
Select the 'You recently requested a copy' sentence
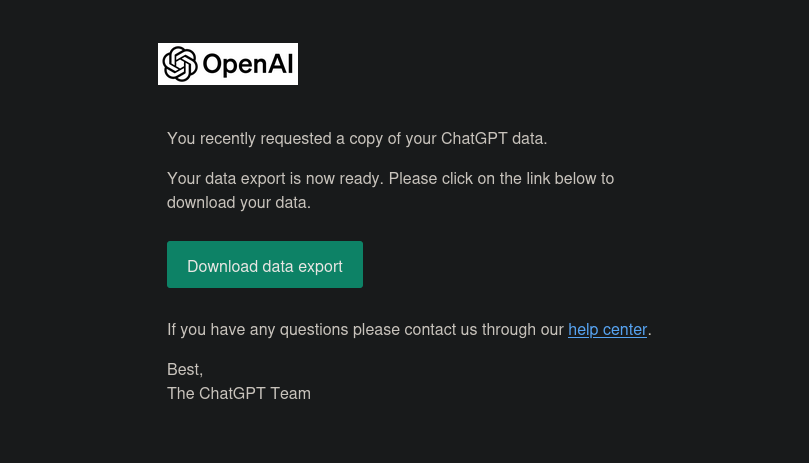click(357, 138)
